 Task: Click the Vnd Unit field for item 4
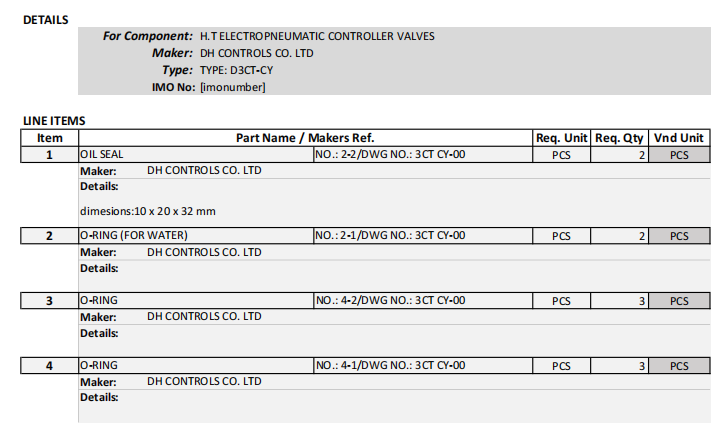click(x=679, y=366)
